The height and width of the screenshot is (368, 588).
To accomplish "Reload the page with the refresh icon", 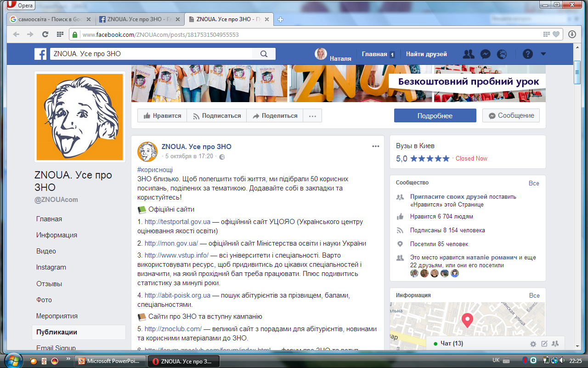I will coord(45,34).
